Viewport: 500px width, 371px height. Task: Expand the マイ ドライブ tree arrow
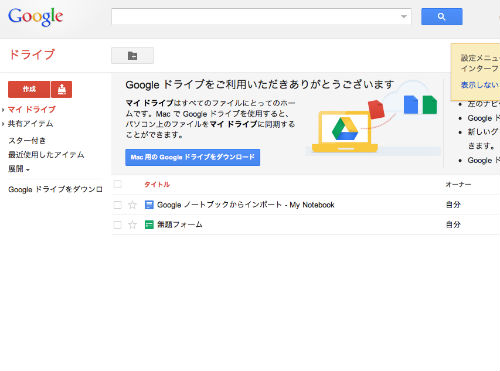coord(3,110)
